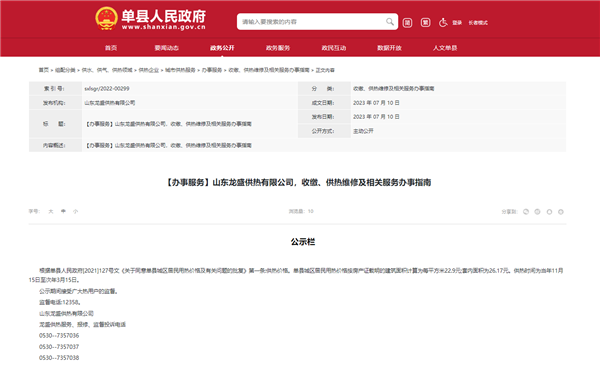This screenshot has width=600, height=373.
Task: Open the 要闻动态 navigation tab
Action: [x=166, y=48]
